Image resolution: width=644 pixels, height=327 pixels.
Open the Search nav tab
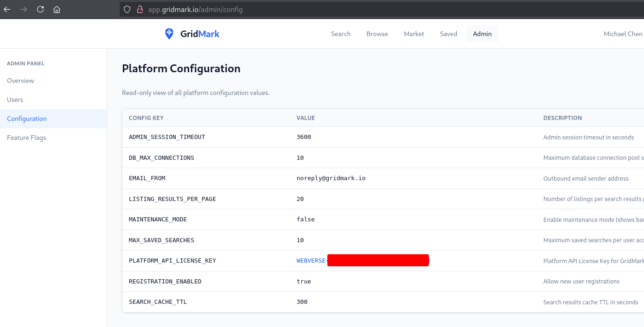coord(341,34)
